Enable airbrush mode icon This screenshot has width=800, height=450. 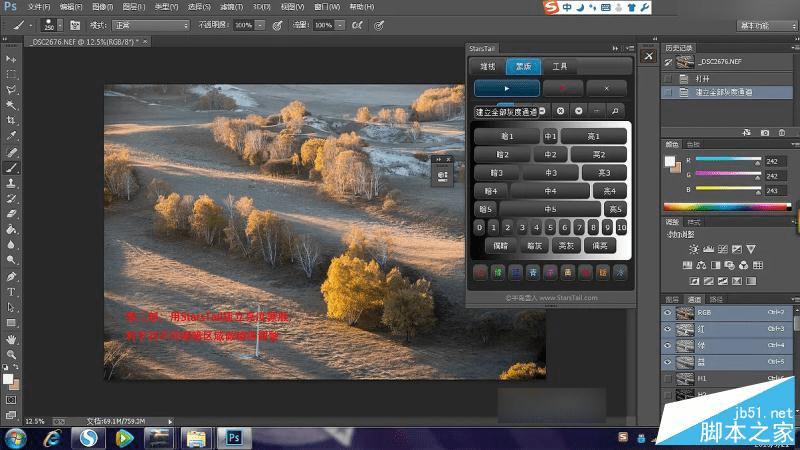pos(357,25)
